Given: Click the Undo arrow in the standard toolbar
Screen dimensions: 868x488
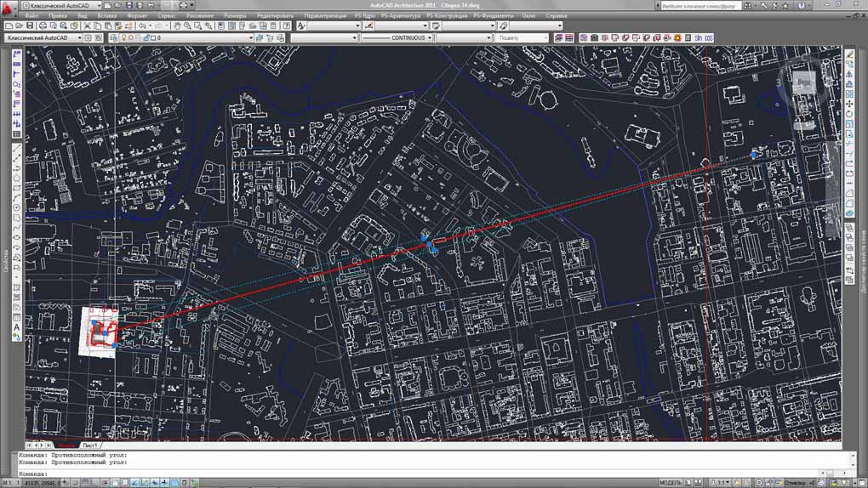Looking at the screenshot, I should tap(141, 26).
